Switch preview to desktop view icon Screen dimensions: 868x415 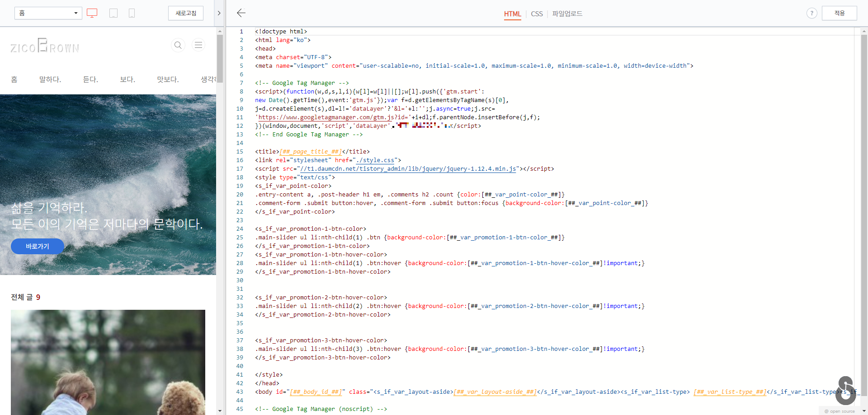pos(92,13)
